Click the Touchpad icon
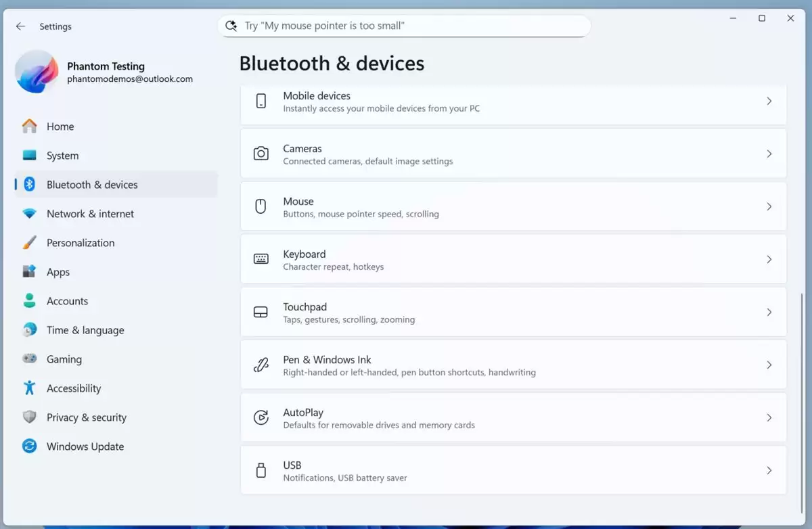The image size is (812, 529). click(x=261, y=312)
